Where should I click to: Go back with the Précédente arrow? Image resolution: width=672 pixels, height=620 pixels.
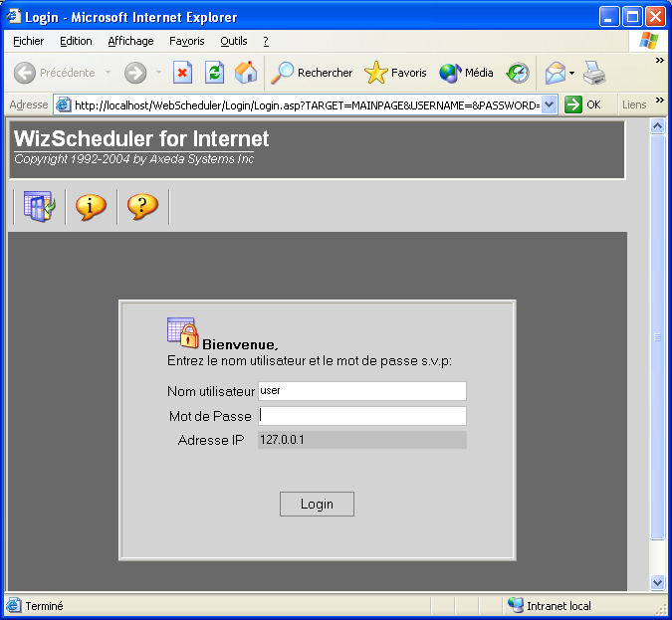pos(25,73)
